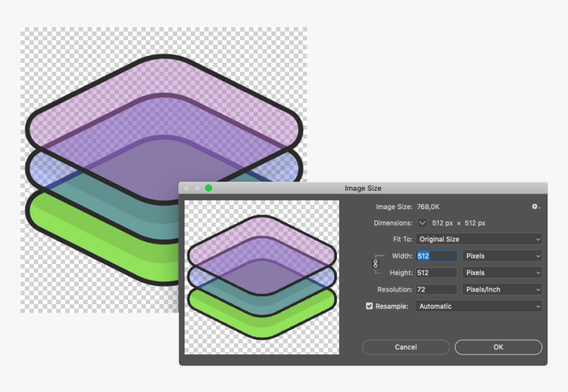Click the Cancel button
Image resolution: width=568 pixels, height=392 pixels.
406,346
